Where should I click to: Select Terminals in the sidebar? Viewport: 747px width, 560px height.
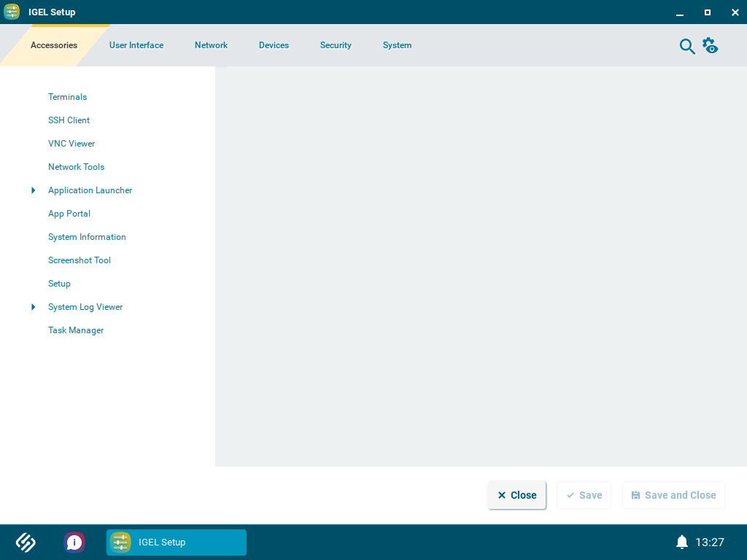[x=67, y=96]
